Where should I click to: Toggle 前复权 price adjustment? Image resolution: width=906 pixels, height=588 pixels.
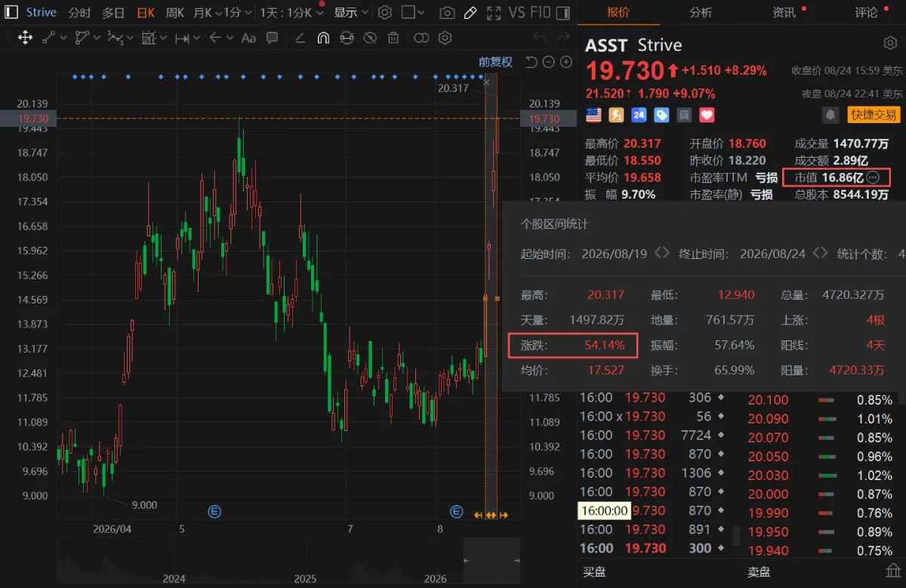495,62
